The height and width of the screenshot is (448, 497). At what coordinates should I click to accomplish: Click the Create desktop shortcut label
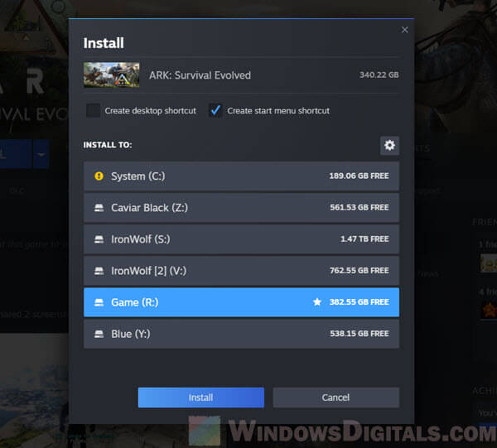(150, 111)
